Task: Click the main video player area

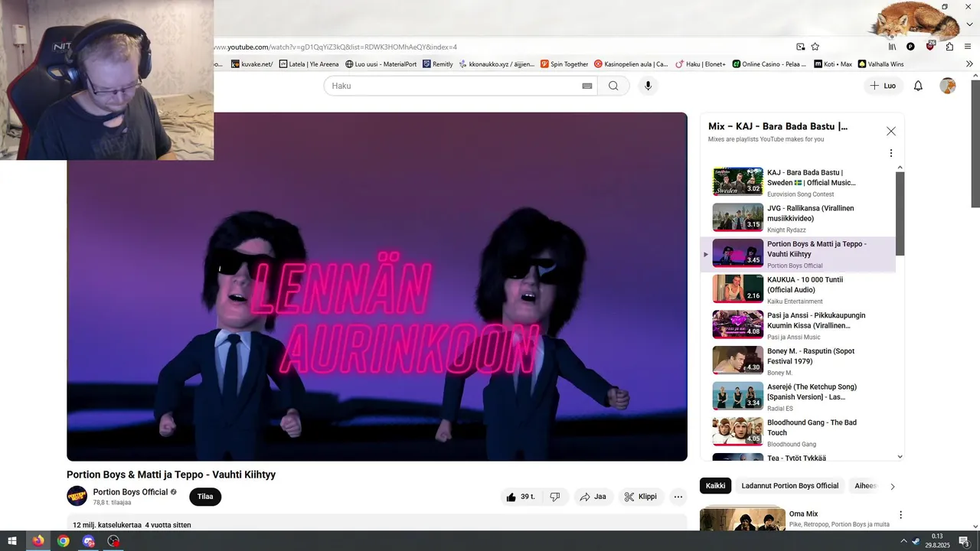Action: click(377, 286)
